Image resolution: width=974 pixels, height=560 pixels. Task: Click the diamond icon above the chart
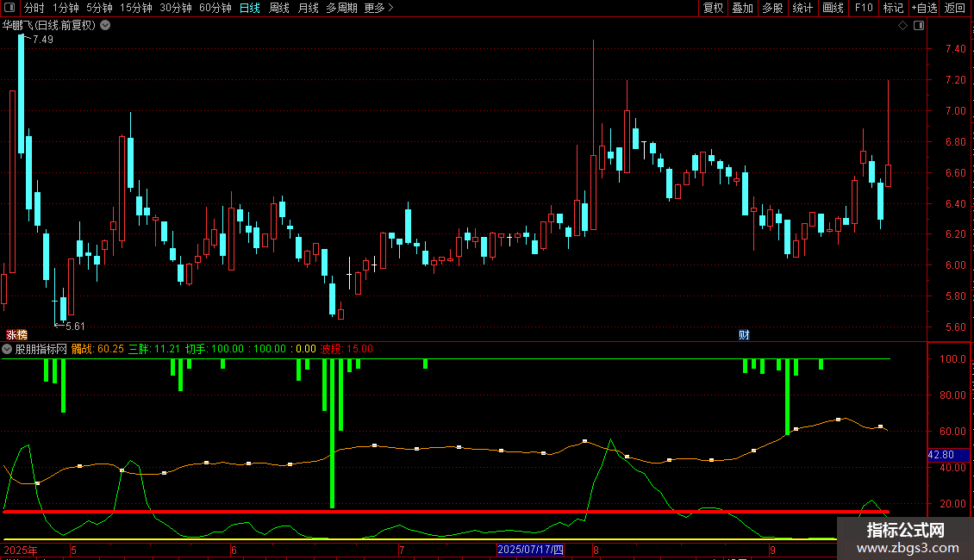click(x=903, y=26)
